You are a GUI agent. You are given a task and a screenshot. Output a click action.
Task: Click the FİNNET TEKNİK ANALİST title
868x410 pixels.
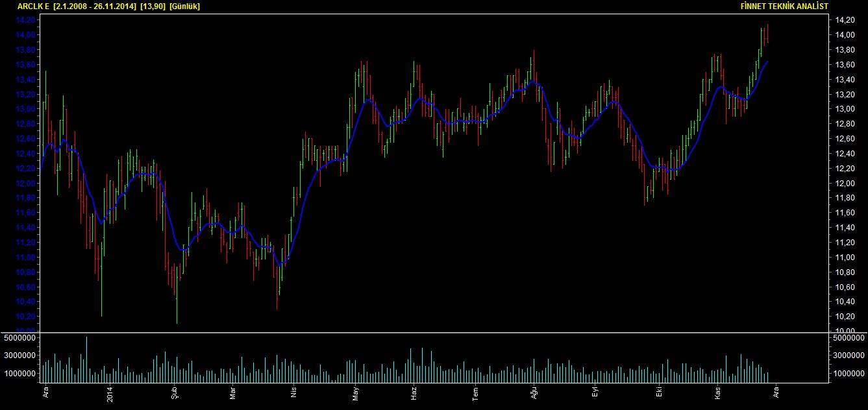tap(784, 6)
